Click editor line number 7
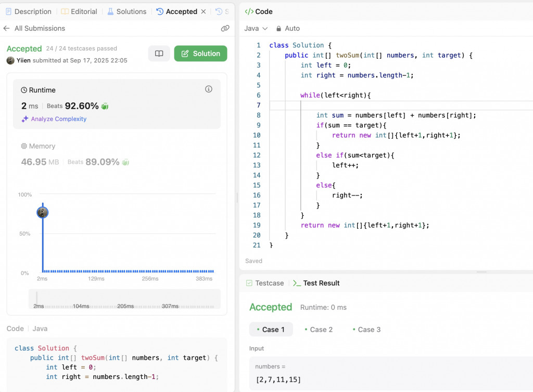 258,105
